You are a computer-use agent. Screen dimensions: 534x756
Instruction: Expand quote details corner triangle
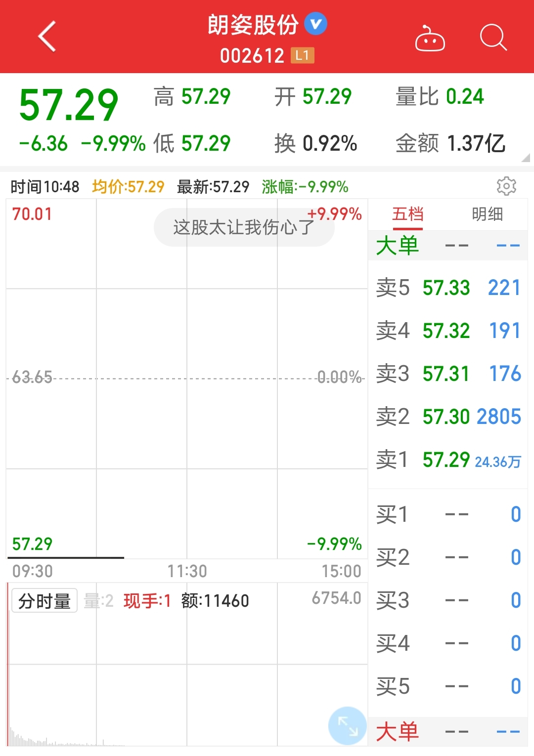[526, 158]
